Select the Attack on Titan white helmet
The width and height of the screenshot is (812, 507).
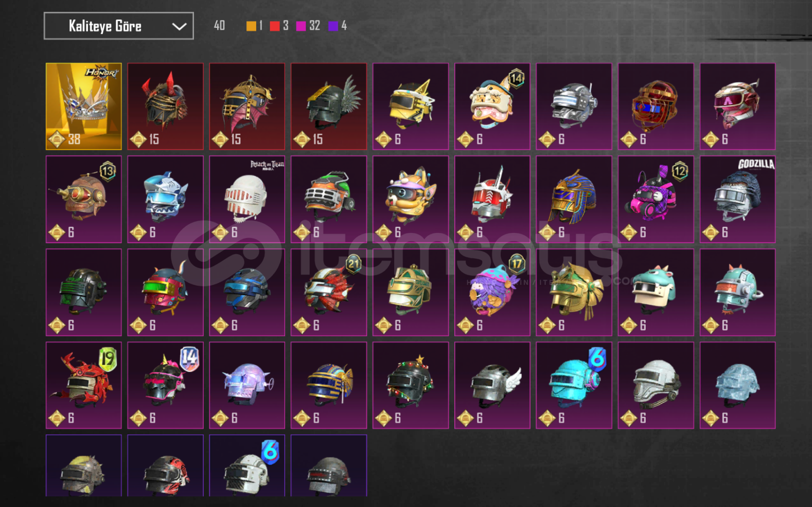pos(247,200)
